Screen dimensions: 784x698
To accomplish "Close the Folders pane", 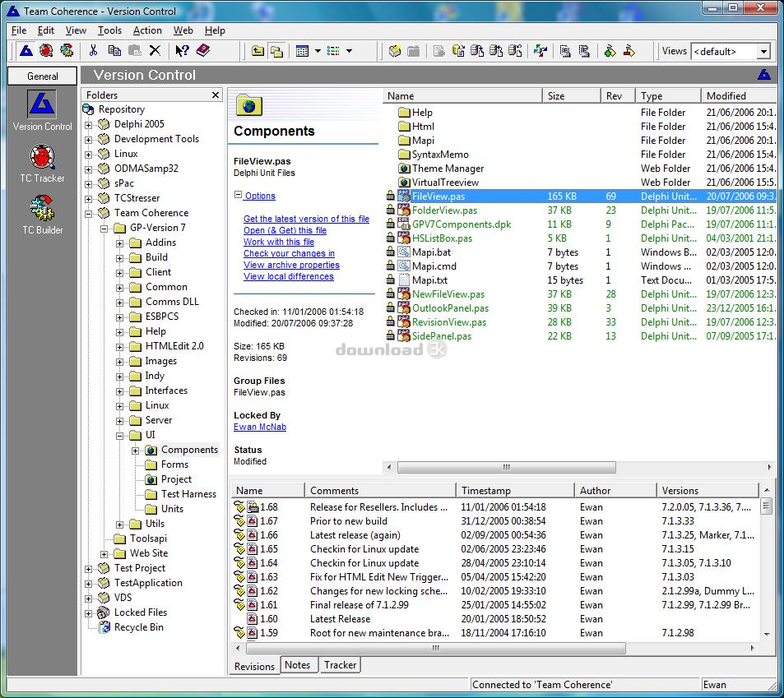I will (216, 95).
